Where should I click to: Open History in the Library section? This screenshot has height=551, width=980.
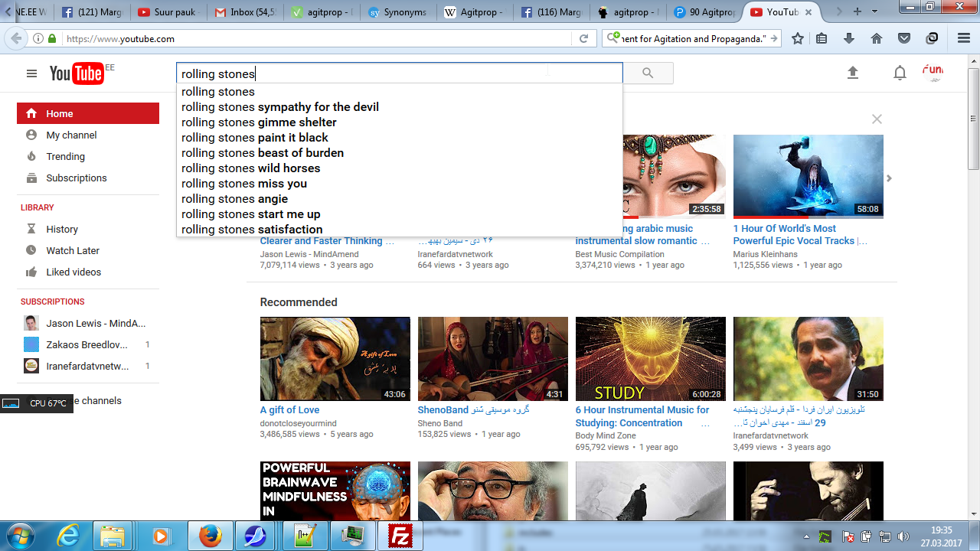click(x=88, y=229)
